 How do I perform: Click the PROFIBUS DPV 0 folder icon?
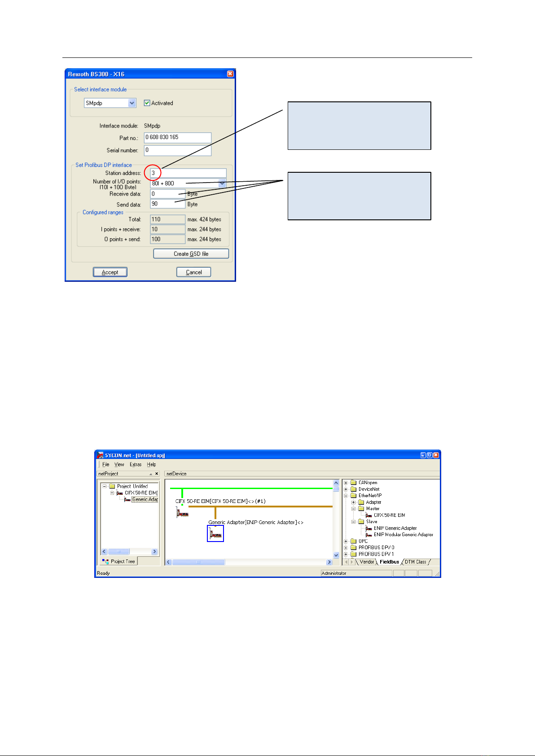354,548
